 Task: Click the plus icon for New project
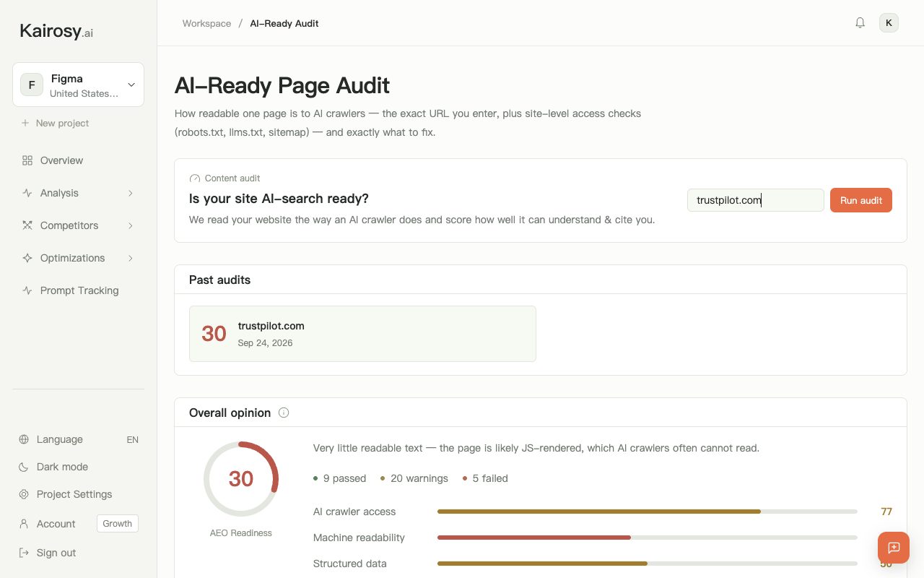click(25, 123)
